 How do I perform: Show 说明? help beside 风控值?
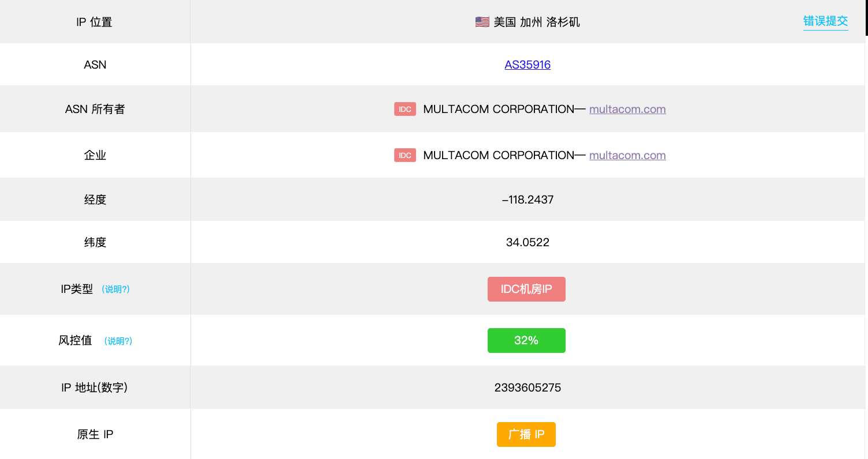pos(118,341)
